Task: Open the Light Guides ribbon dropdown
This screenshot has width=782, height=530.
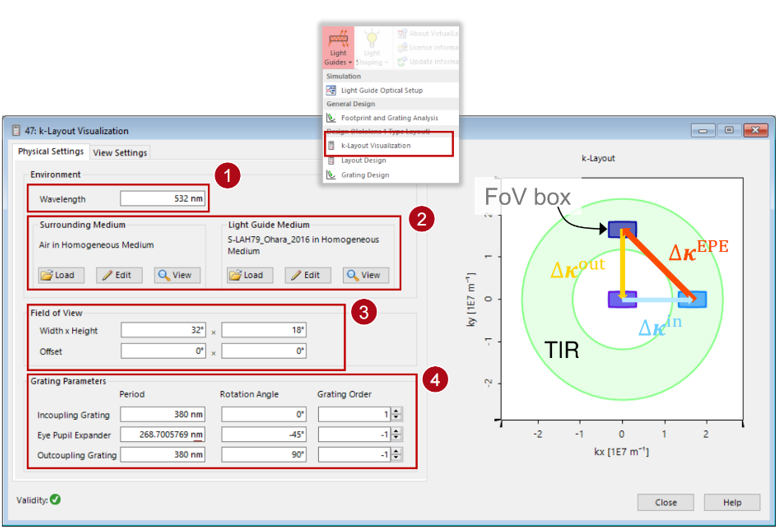Action: (338, 47)
